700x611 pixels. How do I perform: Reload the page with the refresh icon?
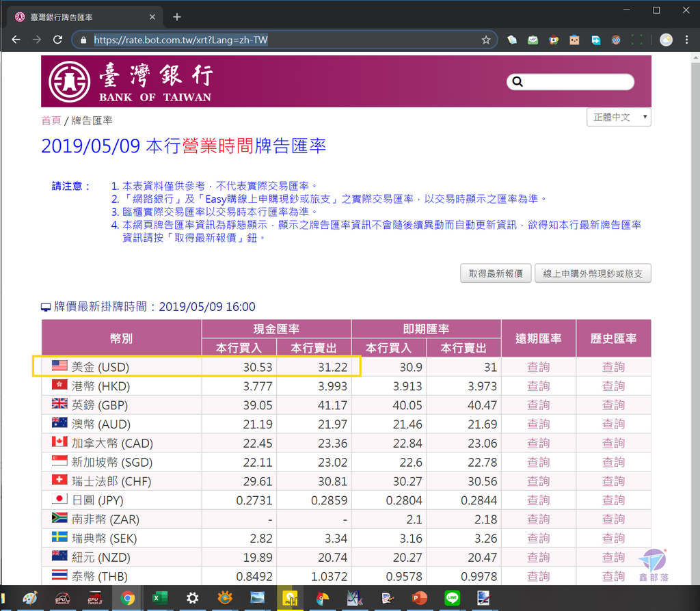pyautogui.click(x=57, y=40)
